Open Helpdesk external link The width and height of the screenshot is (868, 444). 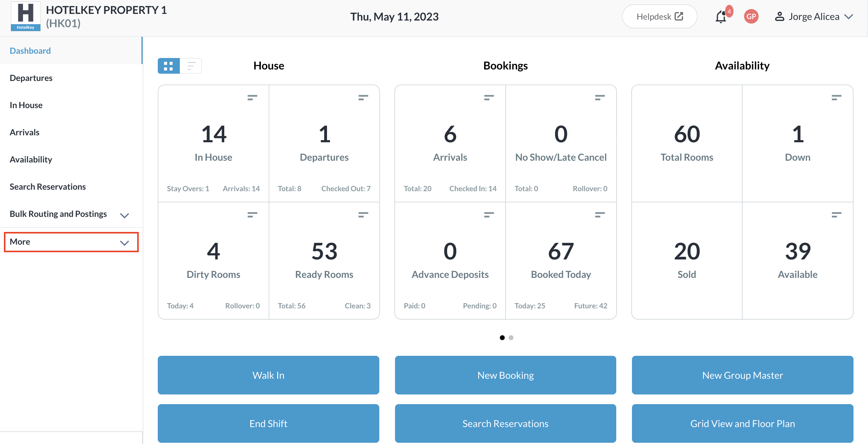pos(659,17)
